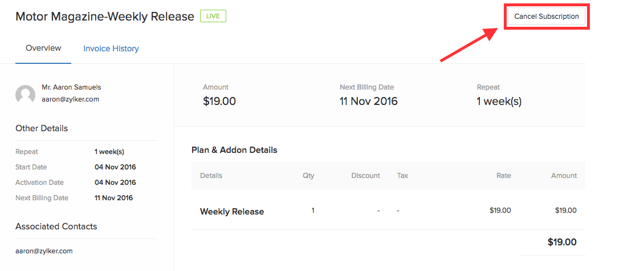Click the Repeat 1 week(s) summary value

coord(499,102)
